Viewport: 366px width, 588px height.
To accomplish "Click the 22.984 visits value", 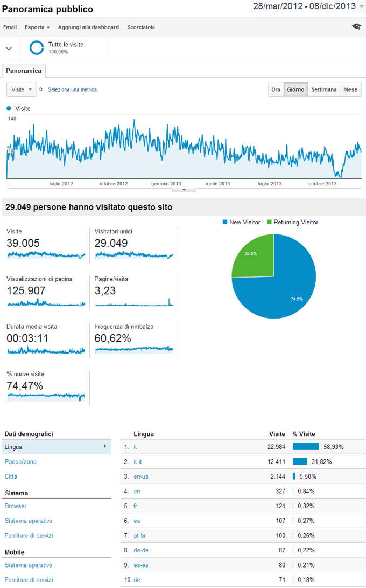I will [x=276, y=447].
